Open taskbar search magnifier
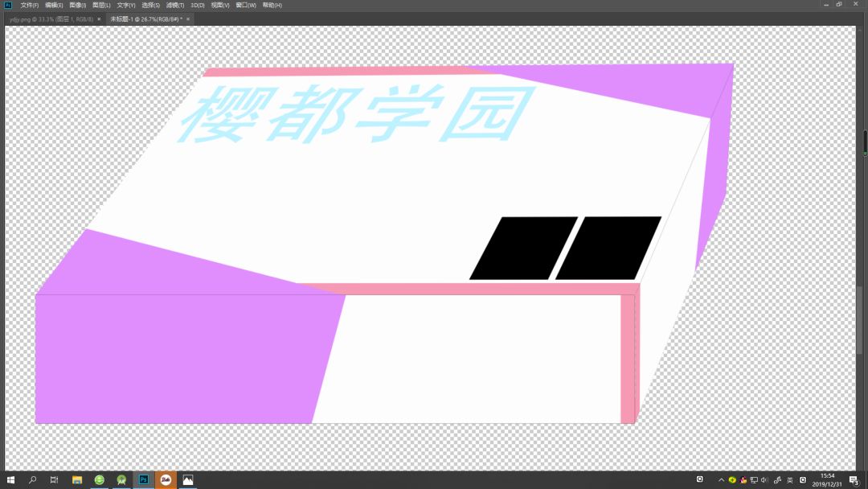Image resolution: width=868 pixels, height=489 pixels. pyautogui.click(x=32, y=479)
